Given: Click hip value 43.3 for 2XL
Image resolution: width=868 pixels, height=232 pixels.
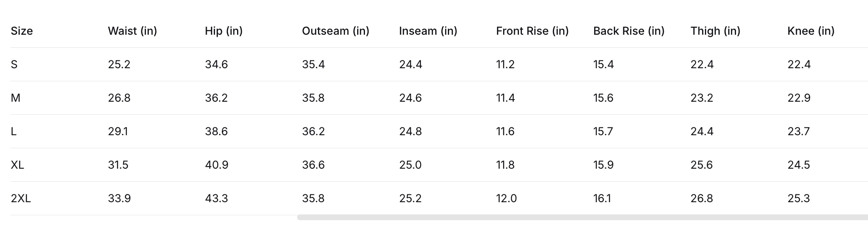Looking at the screenshot, I should [216, 199].
